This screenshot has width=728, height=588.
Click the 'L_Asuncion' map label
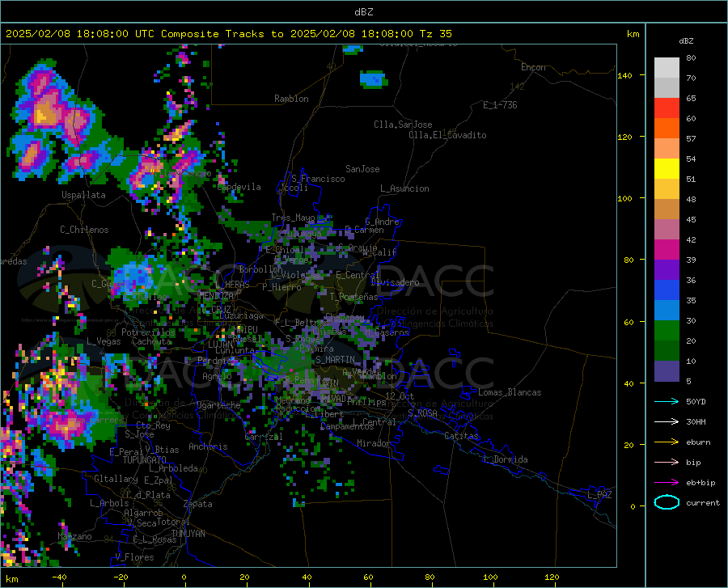click(x=404, y=188)
